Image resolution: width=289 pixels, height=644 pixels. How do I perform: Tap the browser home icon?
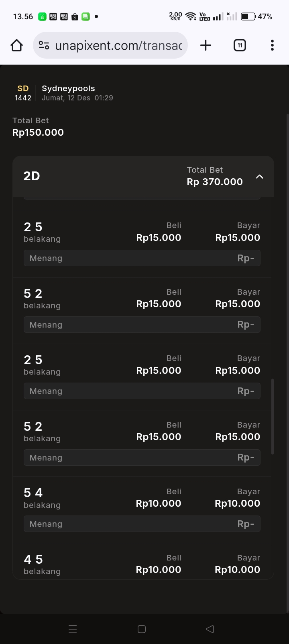(x=17, y=45)
